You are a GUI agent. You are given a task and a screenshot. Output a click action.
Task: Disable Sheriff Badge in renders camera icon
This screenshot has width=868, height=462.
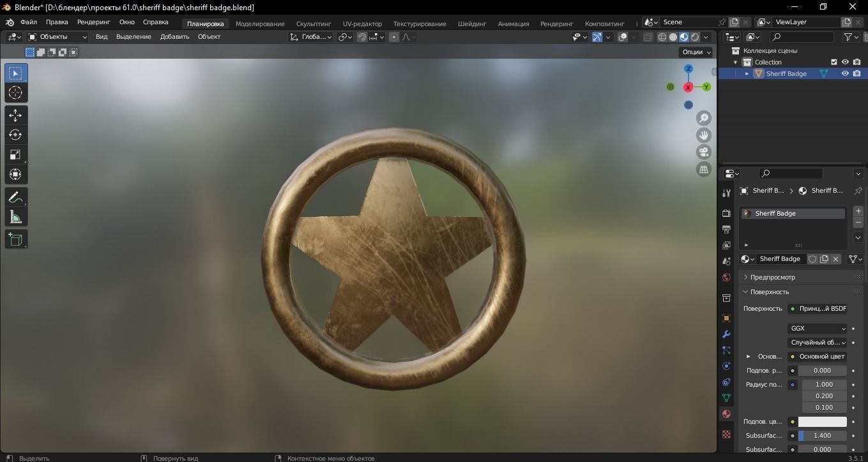857,73
